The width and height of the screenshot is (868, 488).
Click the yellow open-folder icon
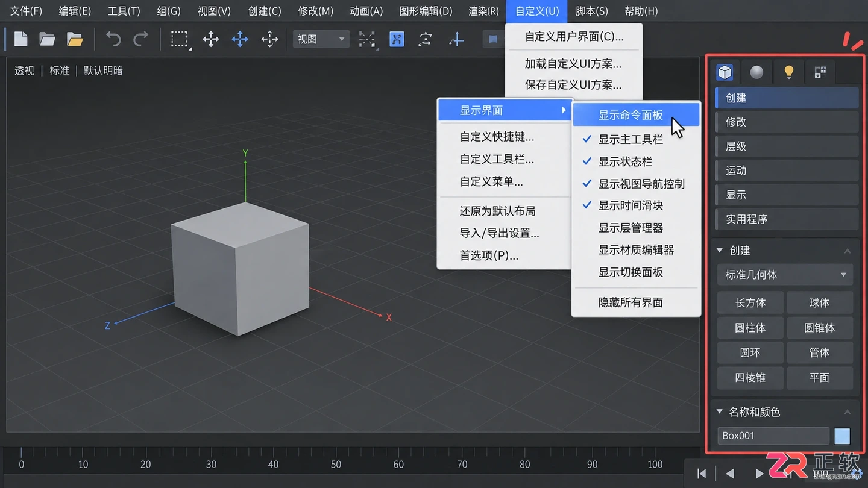(x=75, y=39)
